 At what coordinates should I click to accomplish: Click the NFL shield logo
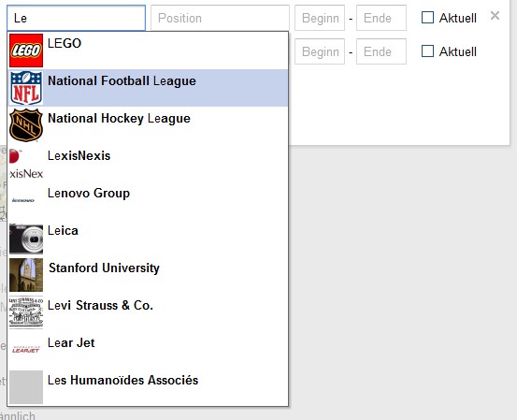tap(26, 88)
